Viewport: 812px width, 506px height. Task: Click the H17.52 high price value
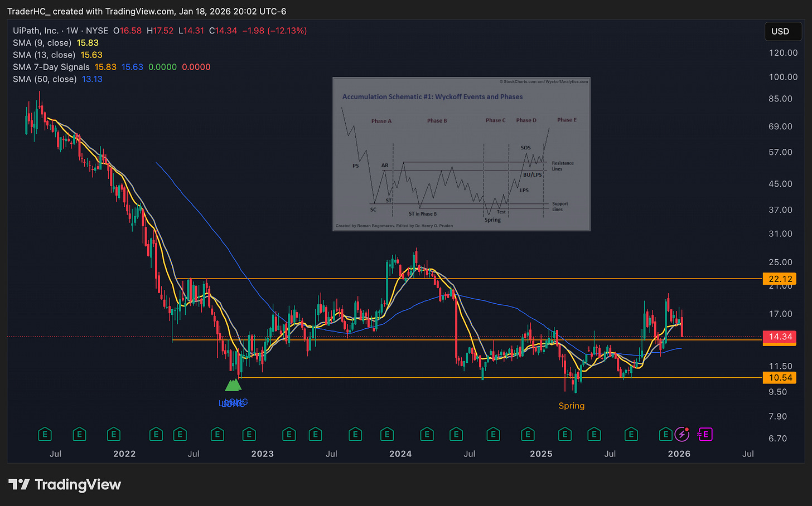click(x=160, y=31)
